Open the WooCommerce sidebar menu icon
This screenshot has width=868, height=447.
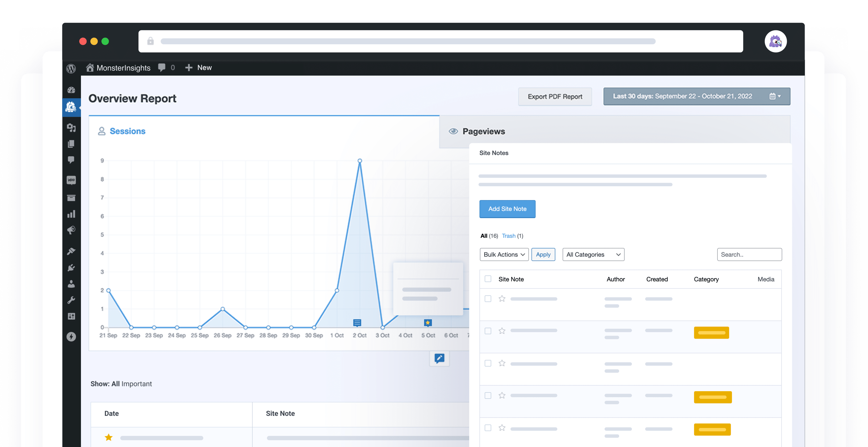coord(71,180)
